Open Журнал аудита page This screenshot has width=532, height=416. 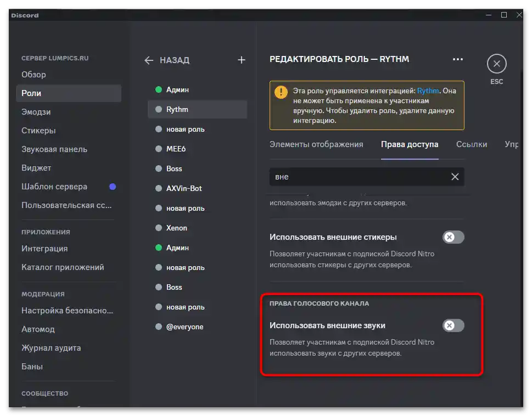51,348
